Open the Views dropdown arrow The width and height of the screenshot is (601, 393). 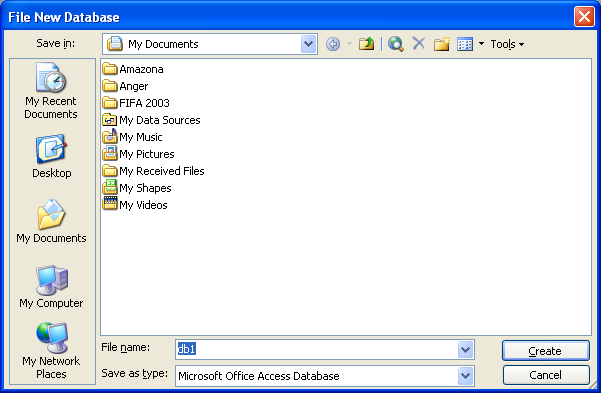tap(481, 44)
